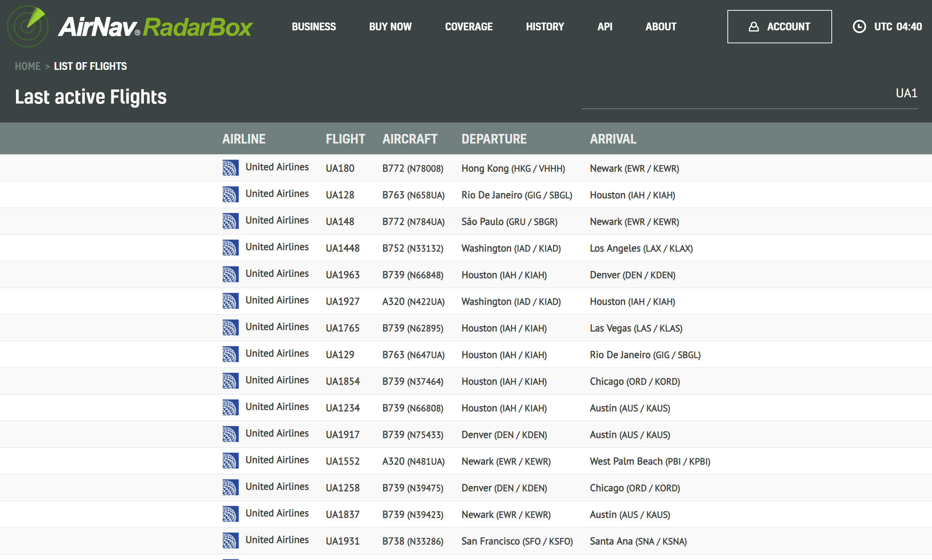Click West Palm Beach (PBI / KPBI) arrival
Viewport: 932px width, 560px height.
(x=650, y=461)
